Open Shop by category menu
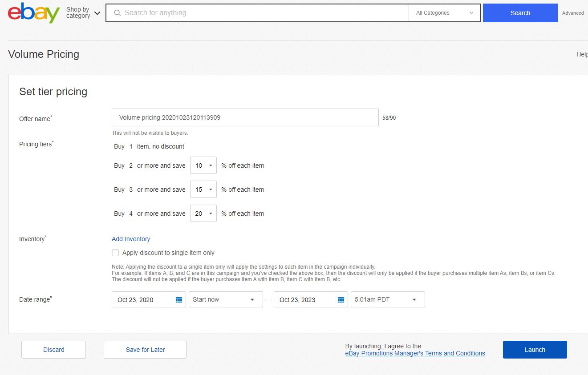Image resolution: width=588 pixels, height=375 pixels. tap(83, 13)
